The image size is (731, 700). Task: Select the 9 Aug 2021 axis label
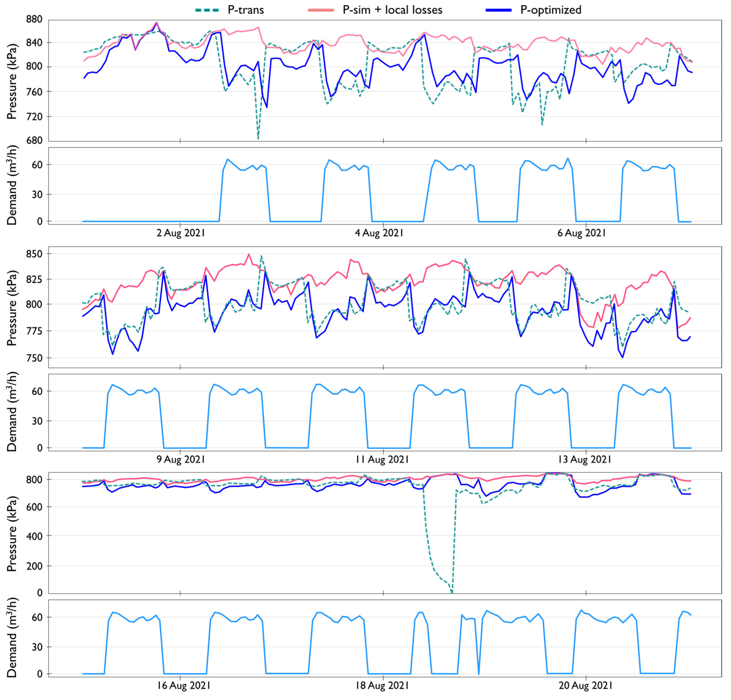[x=181, y=460]
